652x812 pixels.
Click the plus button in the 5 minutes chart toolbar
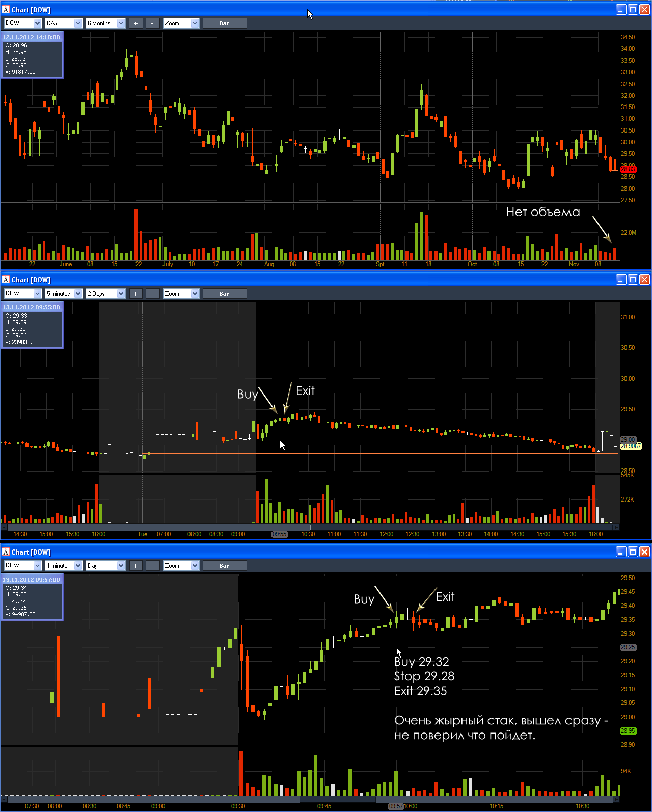(135, 294)
